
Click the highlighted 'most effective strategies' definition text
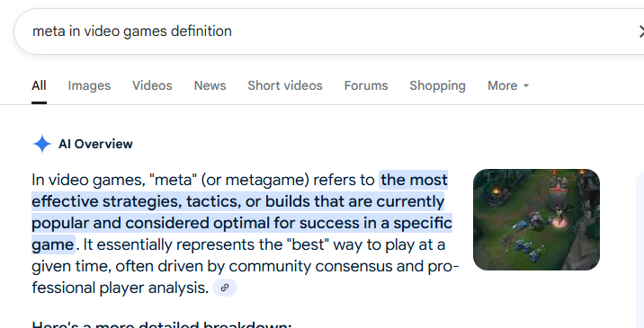(x=242, y=212)
